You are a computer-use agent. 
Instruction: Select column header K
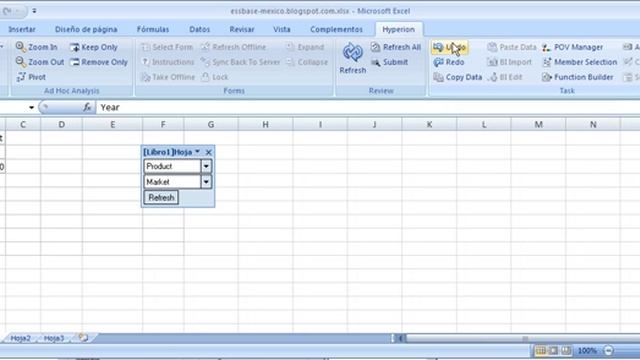(429, 124)
